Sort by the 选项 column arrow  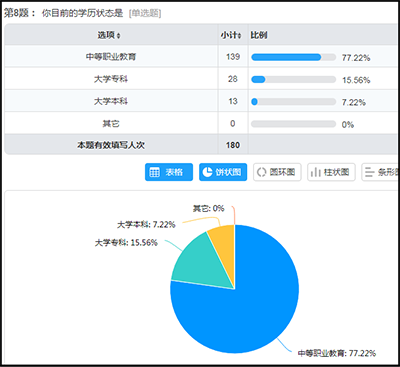[x=119, y=36]
